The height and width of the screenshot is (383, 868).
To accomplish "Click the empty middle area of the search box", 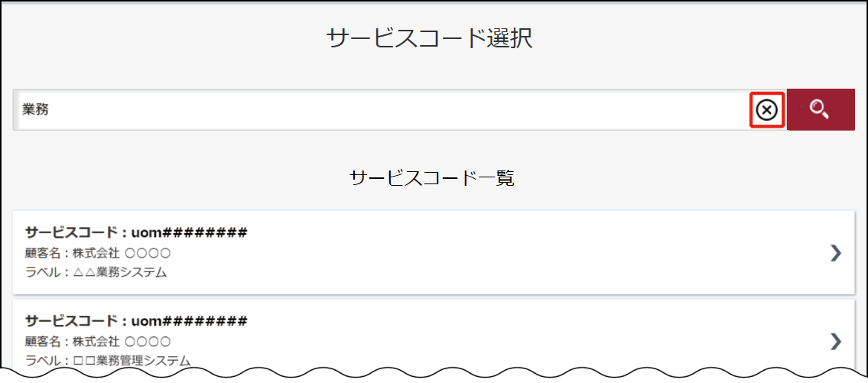I will tap(388, 109).
